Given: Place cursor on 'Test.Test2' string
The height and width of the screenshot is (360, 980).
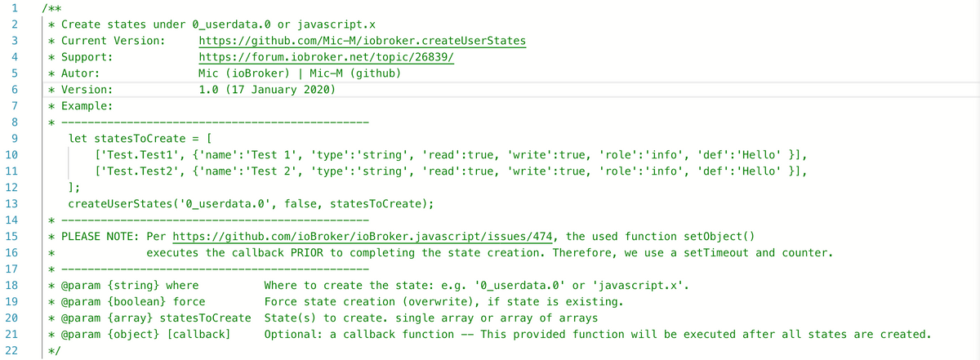Looking at the screenshot, I should (131, 171).
